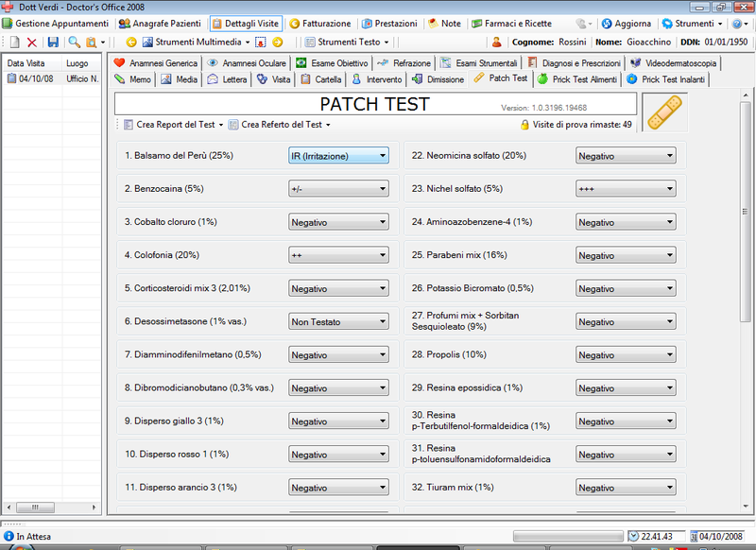Save using the blue floppy disk icon
This screenshot has width=756, height=550.
click(x=53, y=43)
